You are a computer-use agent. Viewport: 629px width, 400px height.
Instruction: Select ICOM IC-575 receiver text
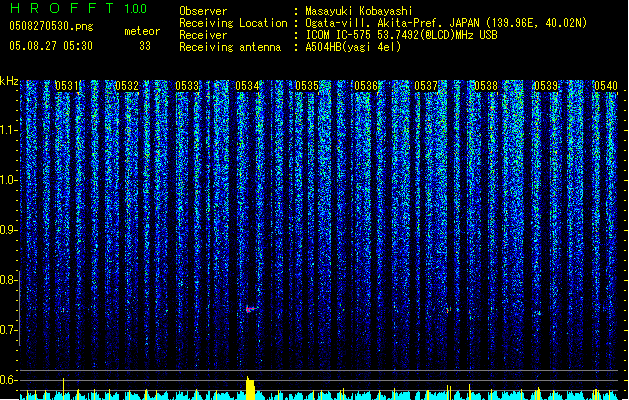click(401, 35)
